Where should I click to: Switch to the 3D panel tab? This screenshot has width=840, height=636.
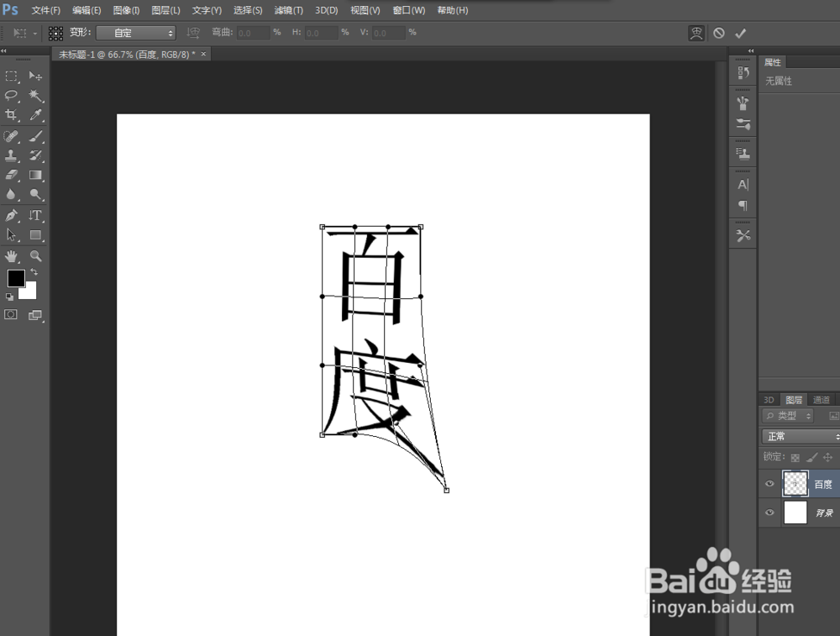769,400
